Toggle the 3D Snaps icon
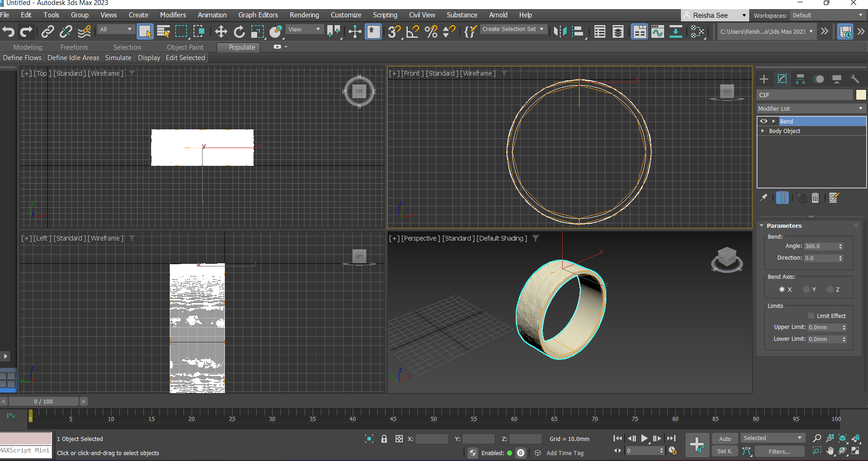 (x=395, y=31)
